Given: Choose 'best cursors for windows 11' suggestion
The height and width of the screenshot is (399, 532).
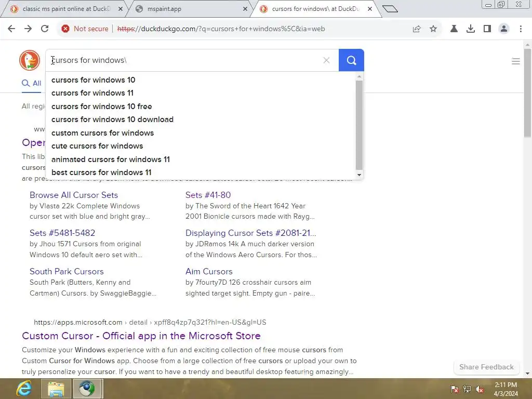Looking at the screenshot, I should [101, 172].
